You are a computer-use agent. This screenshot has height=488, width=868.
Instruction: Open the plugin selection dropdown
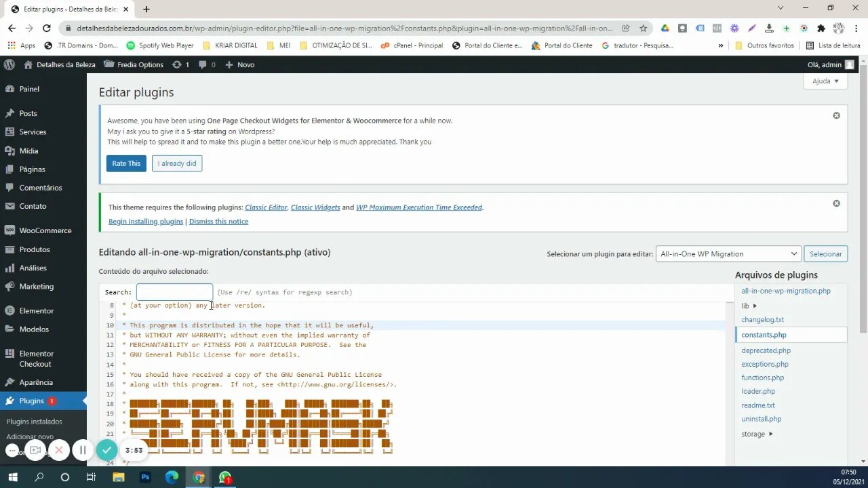point(728,253)
